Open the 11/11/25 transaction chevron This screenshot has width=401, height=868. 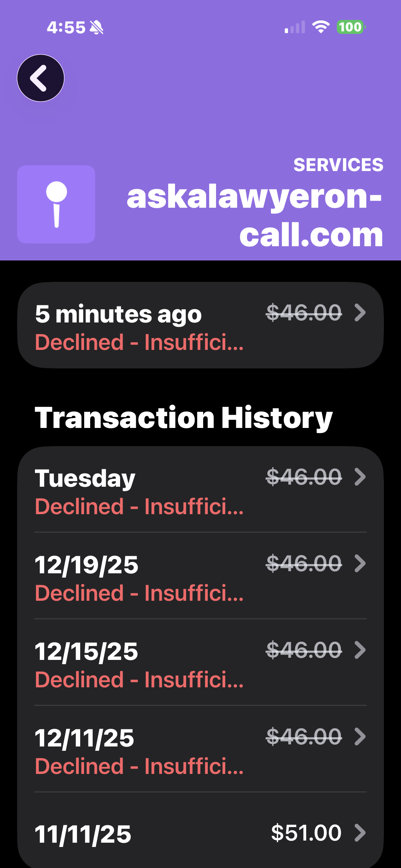pos(360,833)
